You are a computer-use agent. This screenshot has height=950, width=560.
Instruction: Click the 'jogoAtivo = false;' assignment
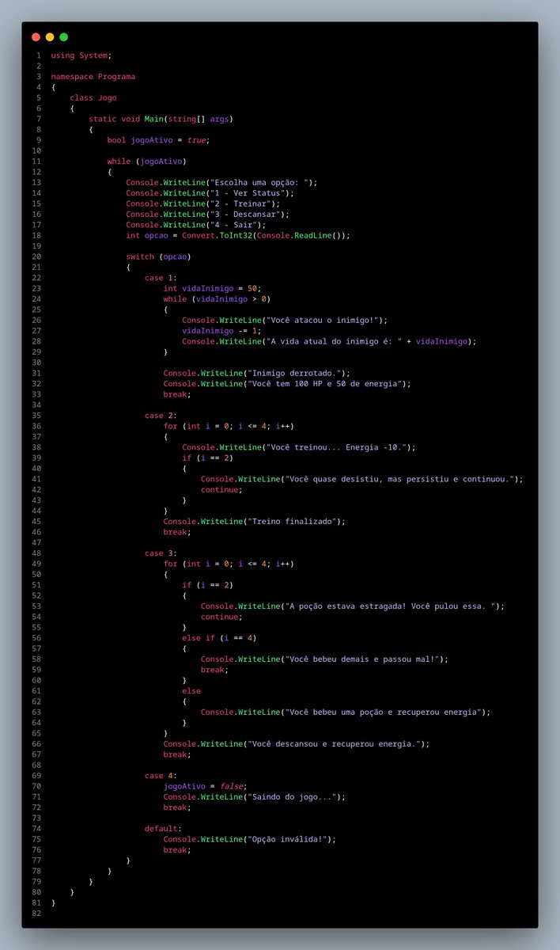pos(205,785)
